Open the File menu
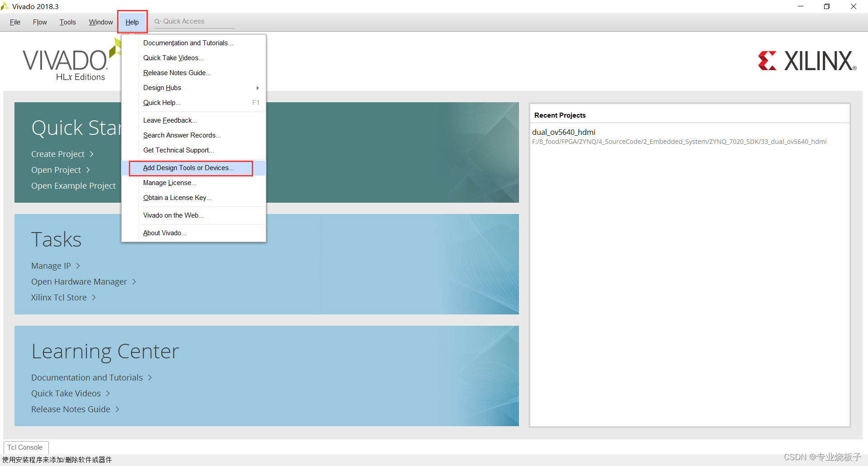868x466 pixels. tap(15, 22)
